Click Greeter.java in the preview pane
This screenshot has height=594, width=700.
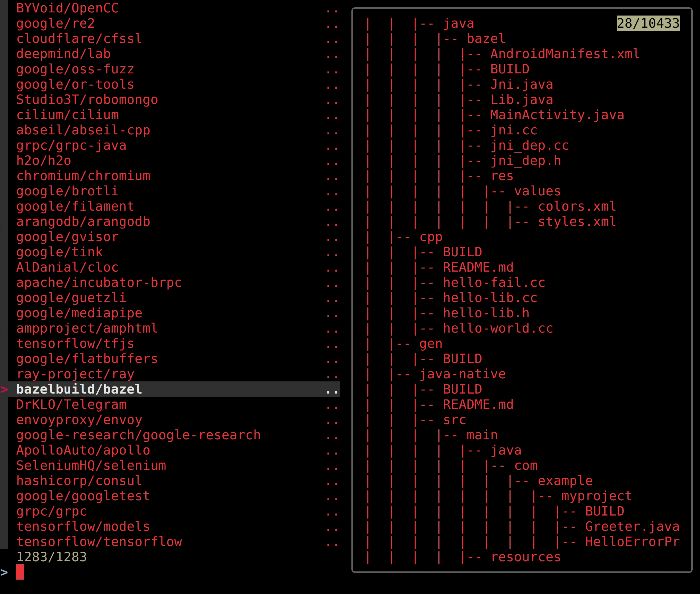point(632,527)
